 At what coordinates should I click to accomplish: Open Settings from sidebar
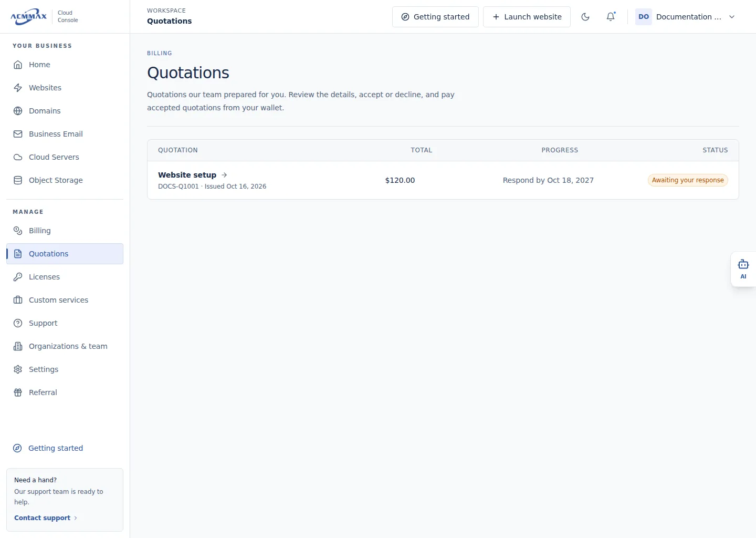coord(65,369)
